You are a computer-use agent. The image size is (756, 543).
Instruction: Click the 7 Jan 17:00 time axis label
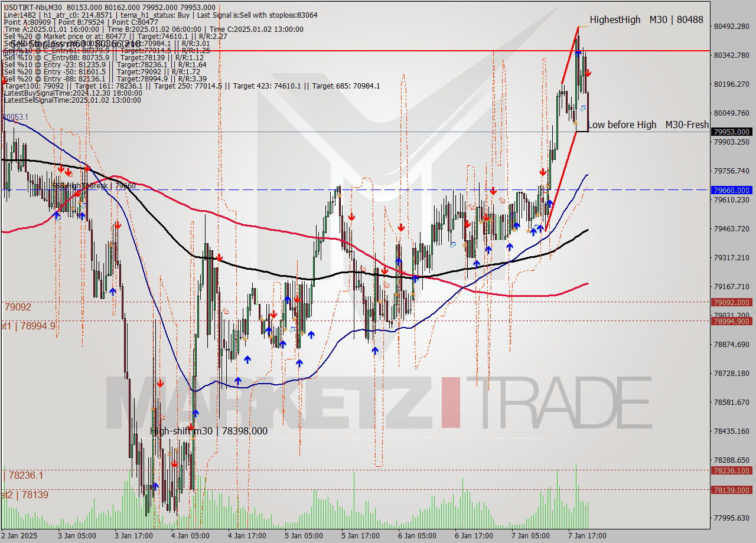[x=587, y=536]
